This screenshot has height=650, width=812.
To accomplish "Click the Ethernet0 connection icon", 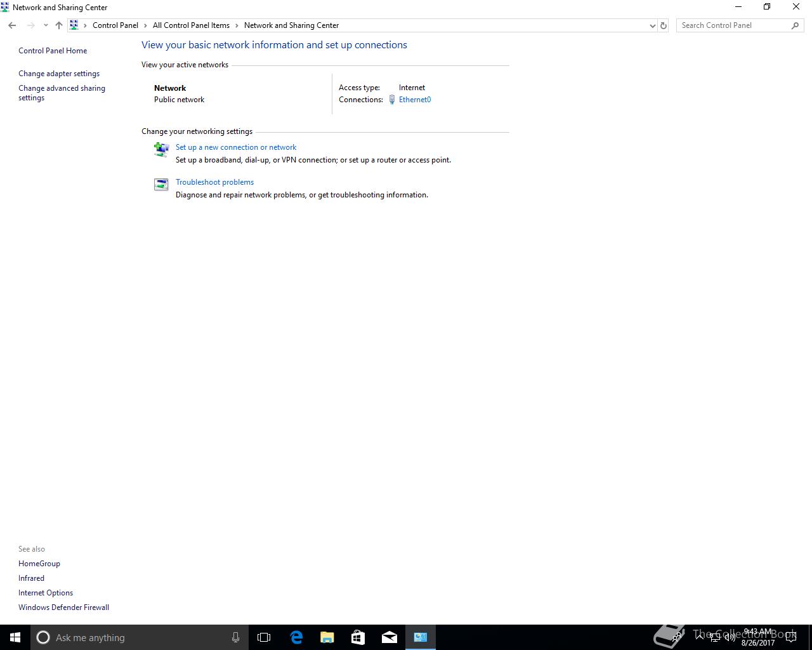I will click(392, 100).
